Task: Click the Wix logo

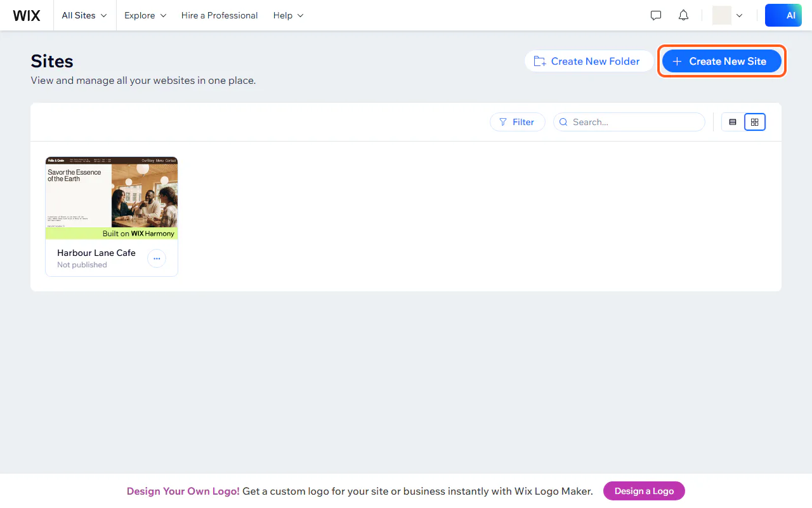Action: 27,15
